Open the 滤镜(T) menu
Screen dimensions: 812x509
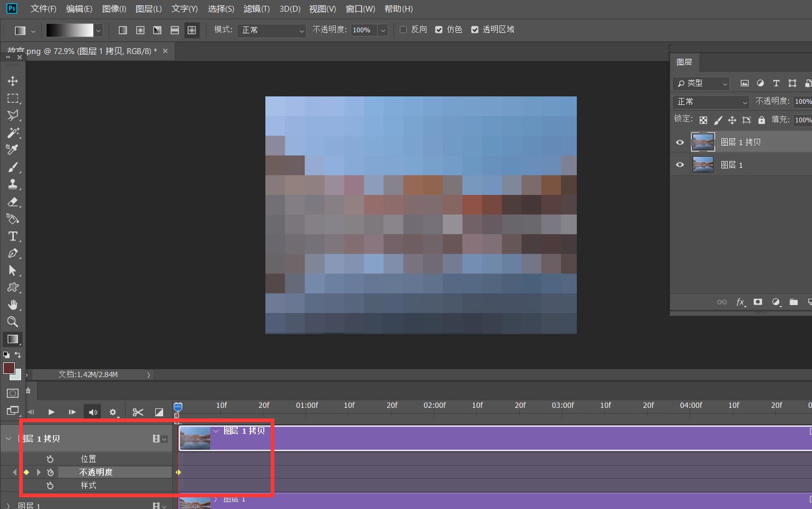(256, 8)
